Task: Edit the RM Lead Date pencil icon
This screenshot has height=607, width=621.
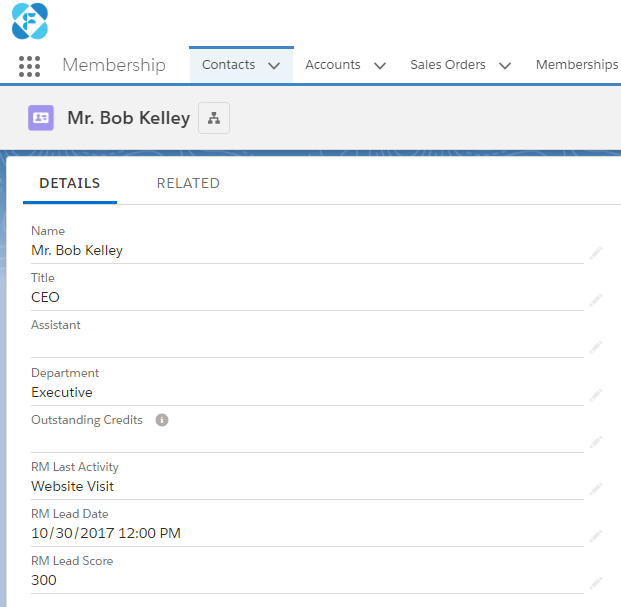Action: coord(596,536)
